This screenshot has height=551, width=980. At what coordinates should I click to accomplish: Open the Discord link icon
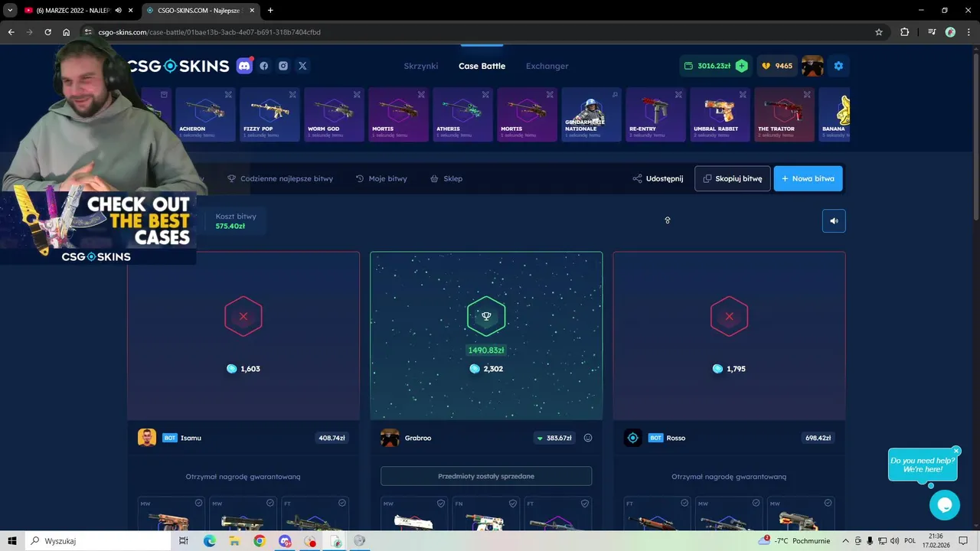244,66
